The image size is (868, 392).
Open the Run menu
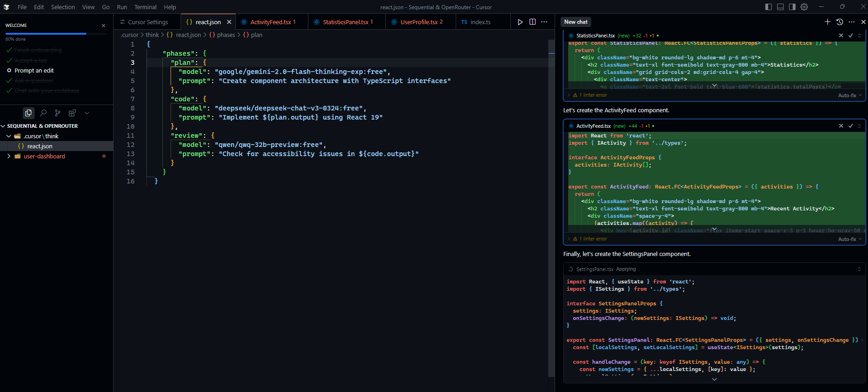pos(122,7)
